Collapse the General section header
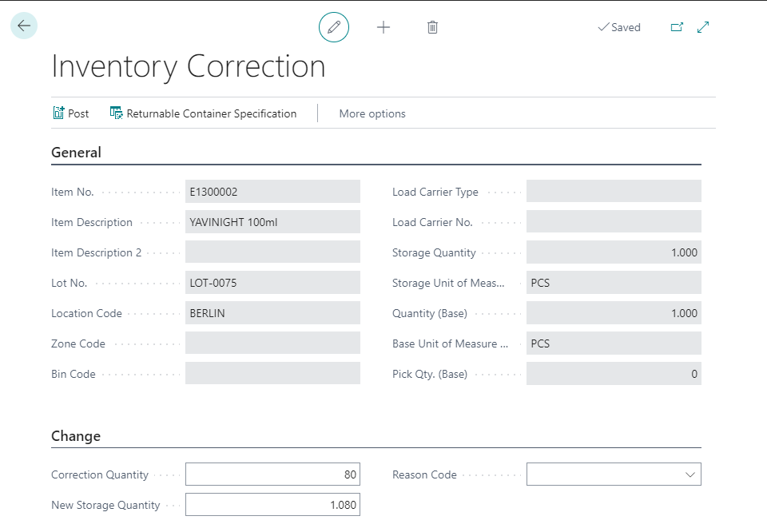767x532 pixels. point(77,153)
